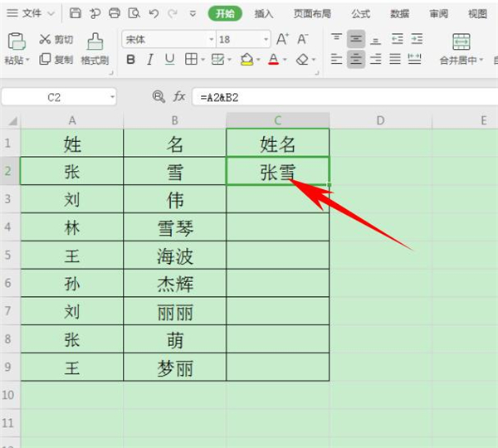Expand the Name Box cell reference dropdown
The width and height of the screenshot is (498, 448).
pos(112,97)
